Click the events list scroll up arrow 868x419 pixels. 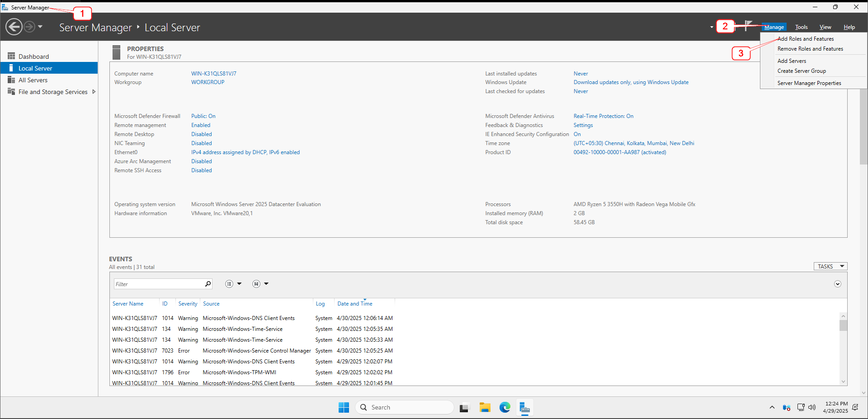pos(843,316)
